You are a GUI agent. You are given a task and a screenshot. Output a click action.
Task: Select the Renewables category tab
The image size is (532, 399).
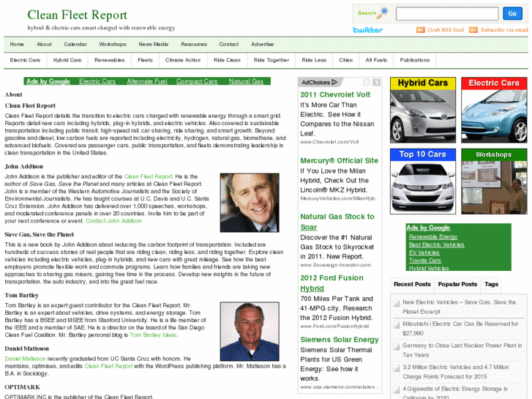110,60
